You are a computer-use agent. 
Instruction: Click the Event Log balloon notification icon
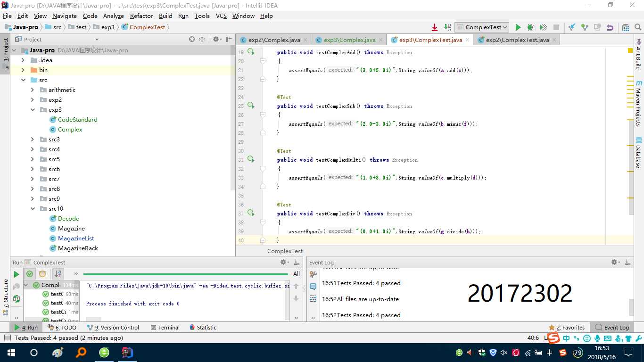click(x=313, y=287)
